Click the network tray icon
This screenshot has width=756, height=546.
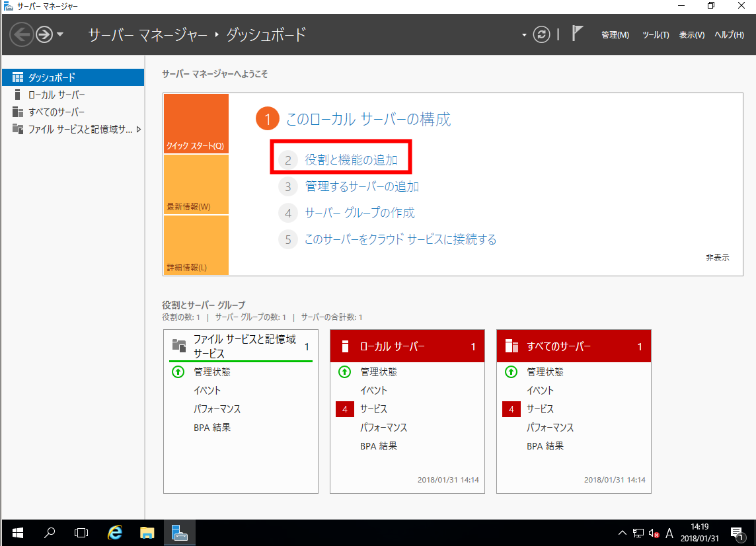638,533
